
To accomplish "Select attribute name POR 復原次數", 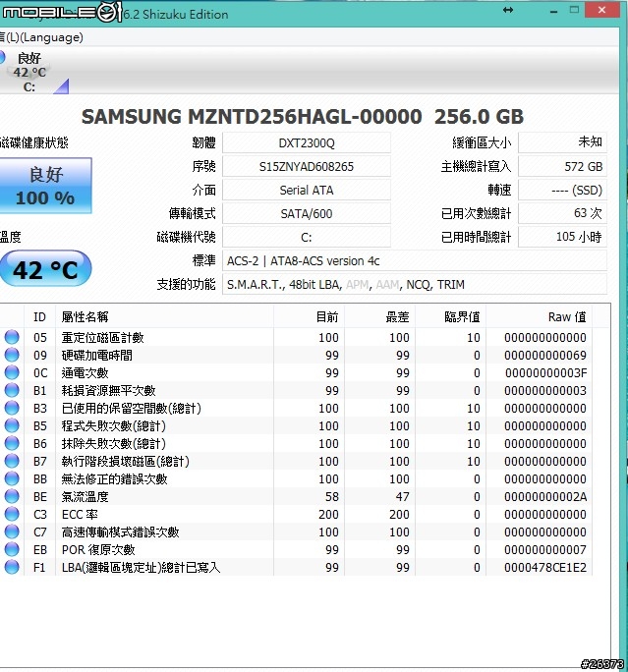I will tap(98, 549).
